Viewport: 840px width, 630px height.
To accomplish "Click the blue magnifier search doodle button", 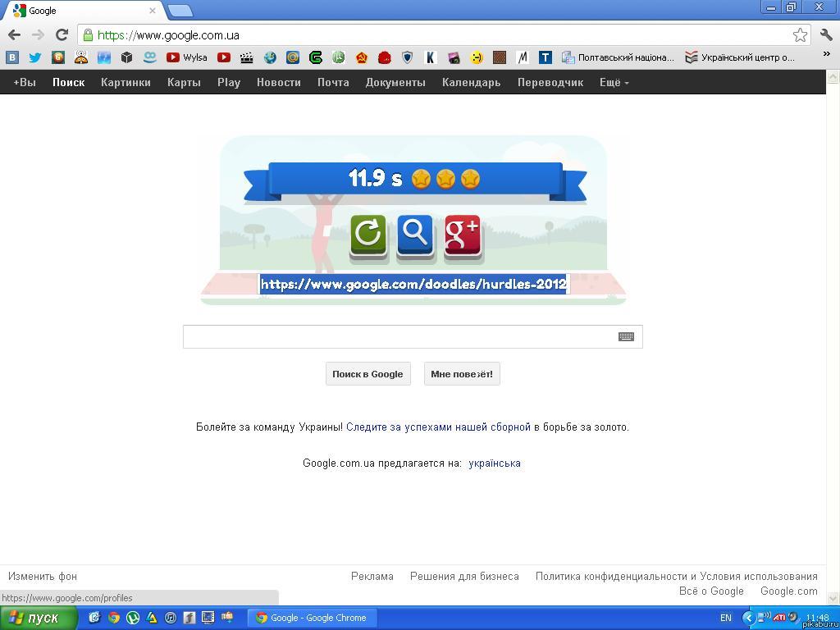I will click(415, 235).
